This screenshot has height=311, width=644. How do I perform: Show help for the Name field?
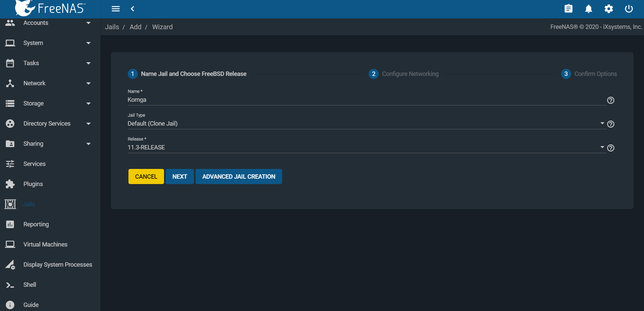[610, 100]
